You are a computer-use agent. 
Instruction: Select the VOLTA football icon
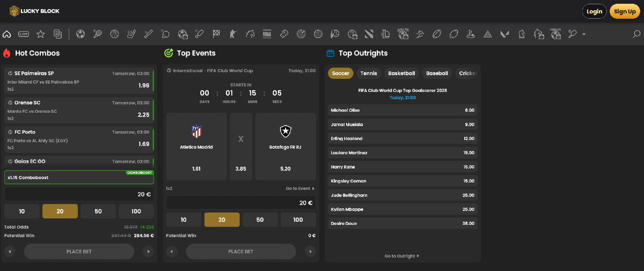(403, 34)
